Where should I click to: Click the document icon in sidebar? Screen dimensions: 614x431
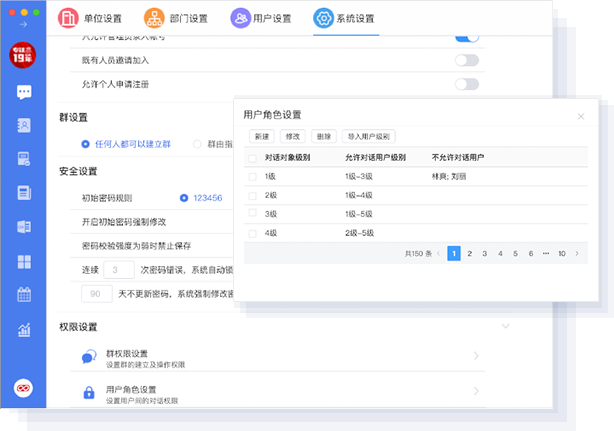tap(24, 193)
